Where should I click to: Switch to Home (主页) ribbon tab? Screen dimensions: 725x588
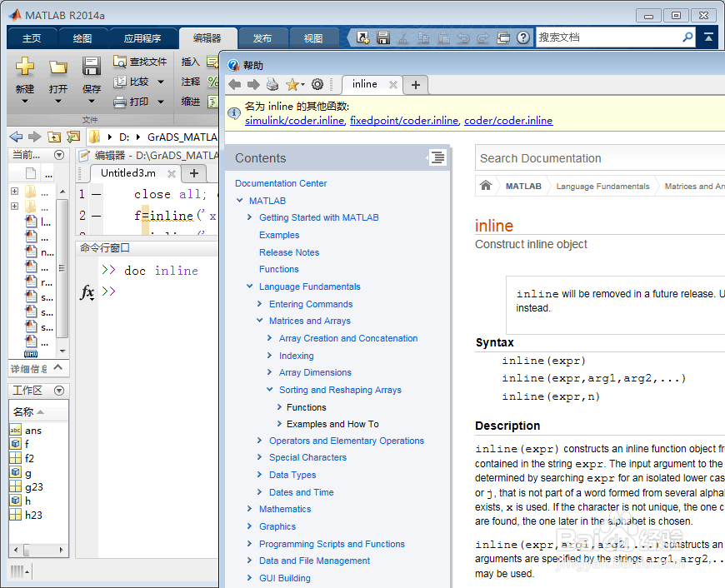click(x=32, y=38)
